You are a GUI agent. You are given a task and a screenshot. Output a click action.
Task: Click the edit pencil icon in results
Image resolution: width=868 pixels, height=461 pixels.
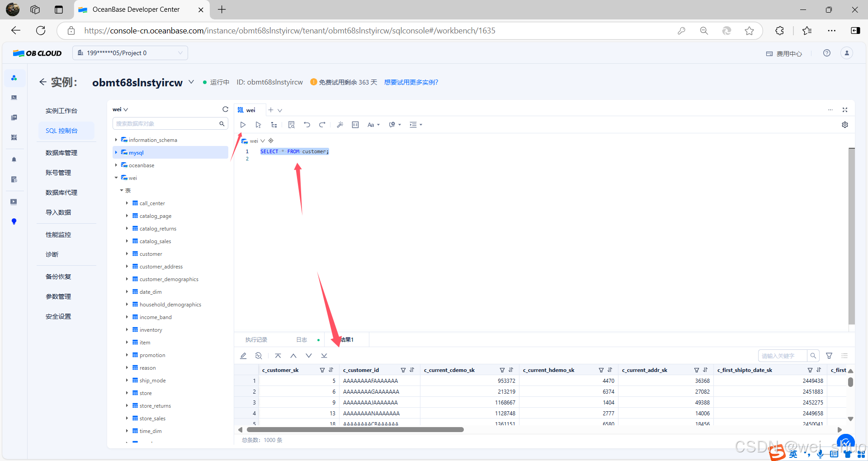coord(243,356)
